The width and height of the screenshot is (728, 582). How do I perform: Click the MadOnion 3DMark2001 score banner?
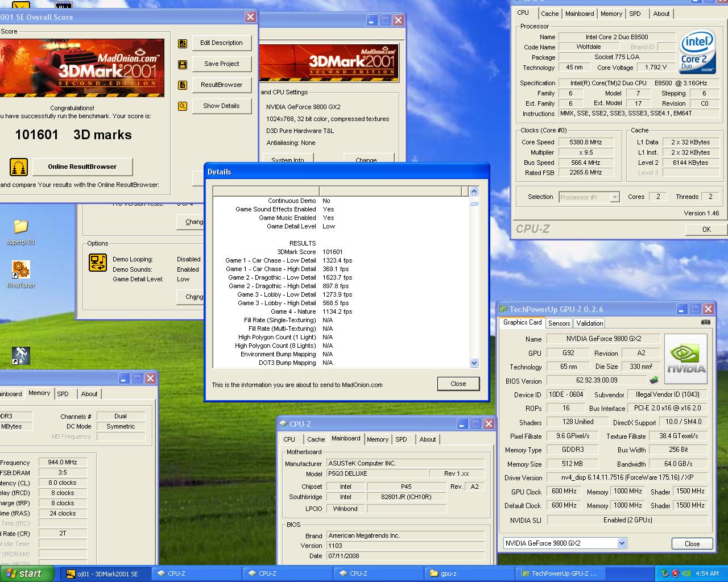(82, 68)
